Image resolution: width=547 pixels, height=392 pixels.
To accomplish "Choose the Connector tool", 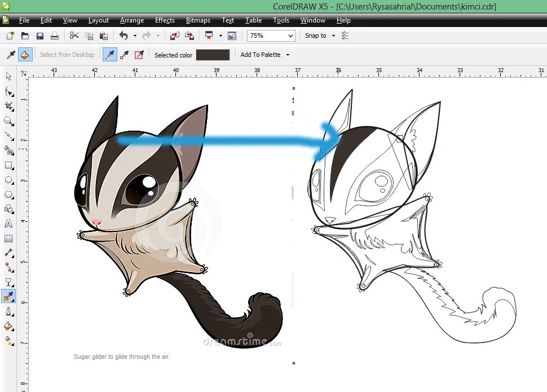I will [8, 268].
